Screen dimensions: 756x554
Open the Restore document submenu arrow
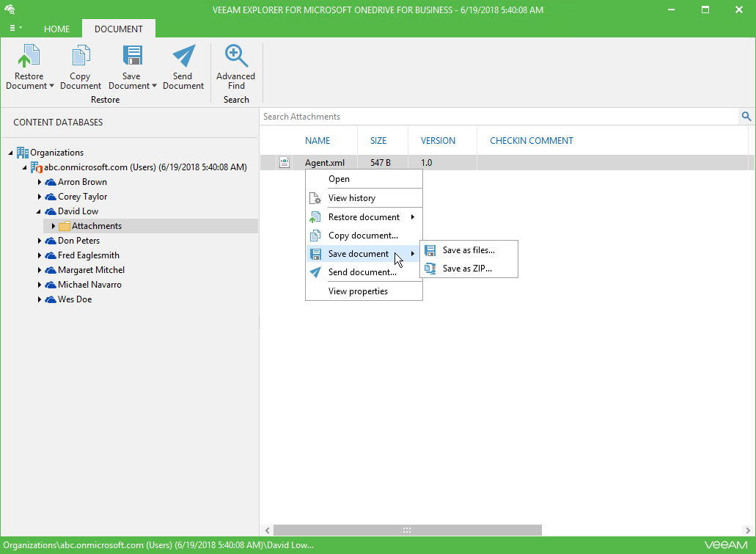tap(413, 217)
